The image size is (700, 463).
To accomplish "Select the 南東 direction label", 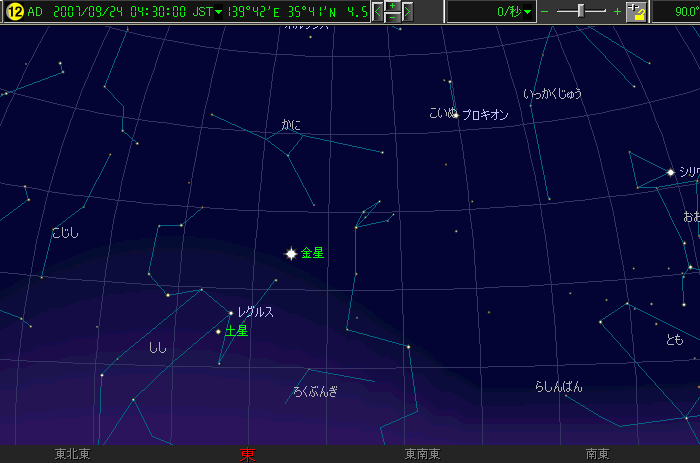I will coord(597,454).
